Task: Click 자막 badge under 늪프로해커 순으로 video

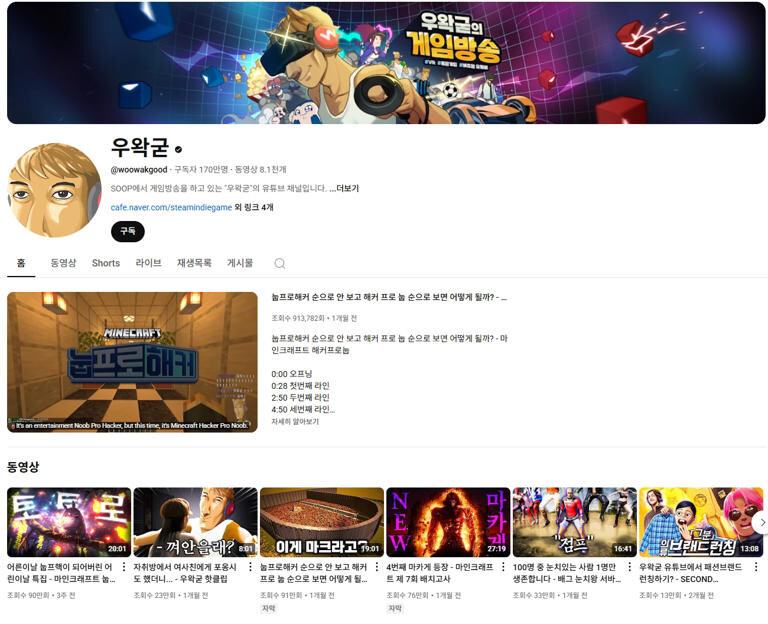Action: (x=268, y=608)
